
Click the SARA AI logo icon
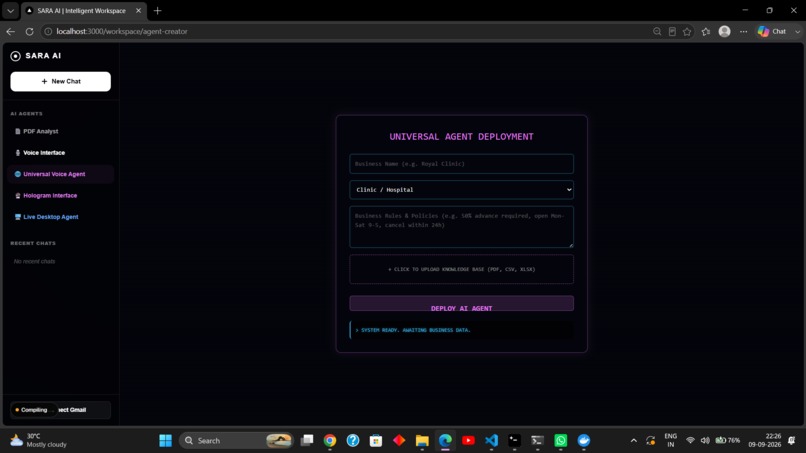pyautogui.click(x=15, y=56)
